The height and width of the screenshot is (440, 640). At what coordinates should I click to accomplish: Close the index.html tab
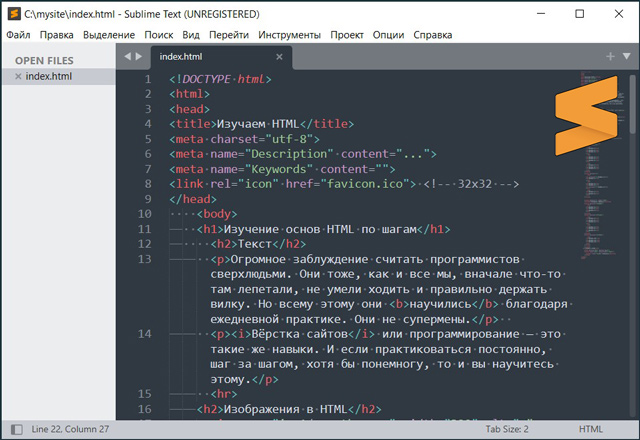pyautogui.click(x=279, y=57)
